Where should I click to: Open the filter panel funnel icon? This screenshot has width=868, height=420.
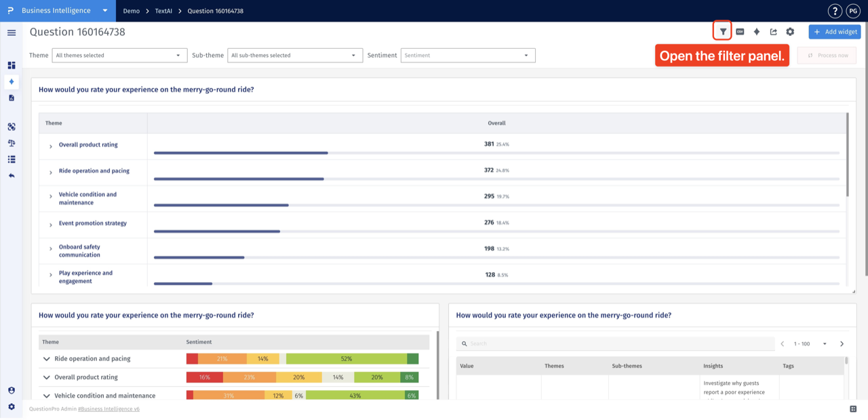pos(723,31)
